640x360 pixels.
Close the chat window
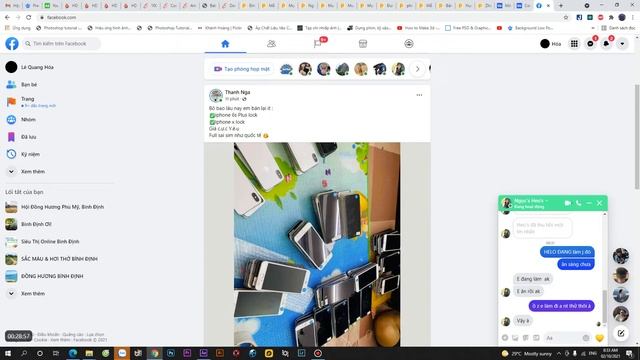tap(599, 203)
